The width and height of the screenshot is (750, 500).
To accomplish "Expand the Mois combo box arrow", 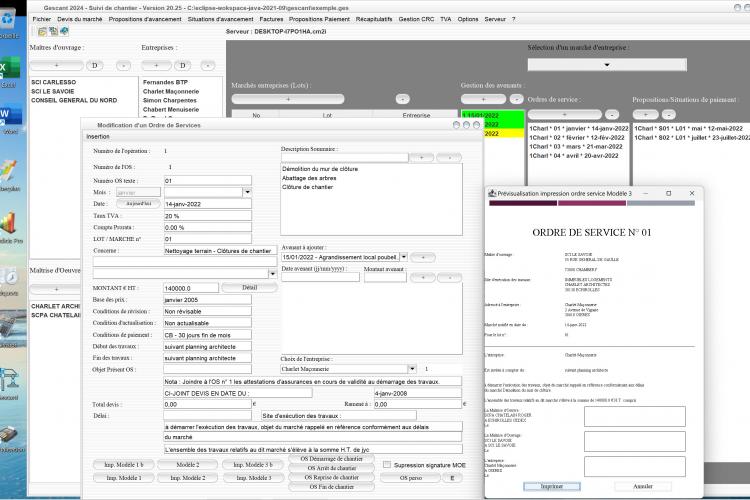I will point(247,192).
